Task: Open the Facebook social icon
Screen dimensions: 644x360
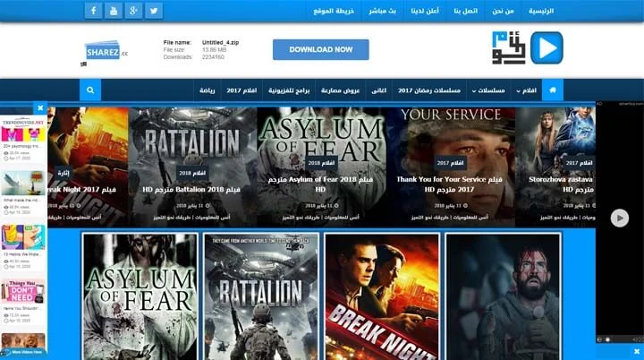Action: (x=94, y=11)
